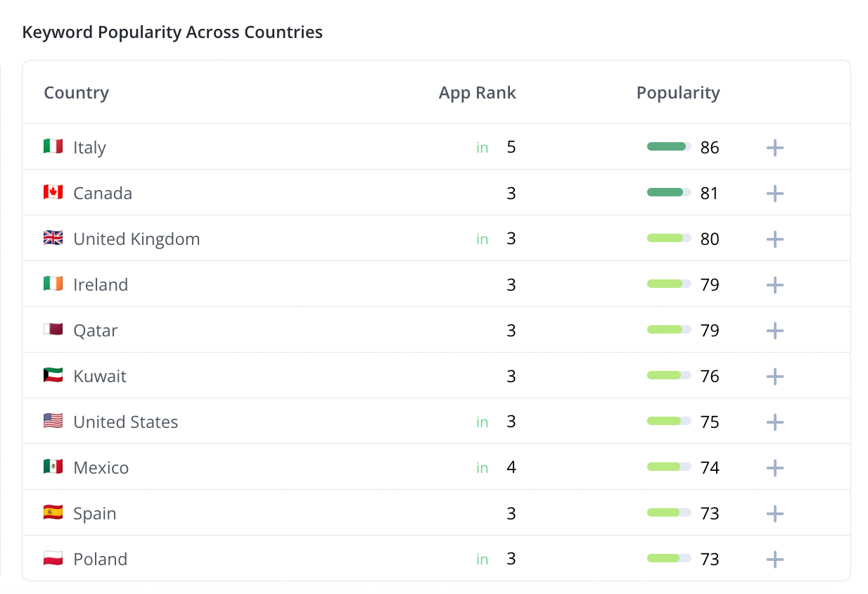Image resolution: width=868 pixels, height=594 pixels.
Task: Click plus icon in United States row
Action: (774, 422)
